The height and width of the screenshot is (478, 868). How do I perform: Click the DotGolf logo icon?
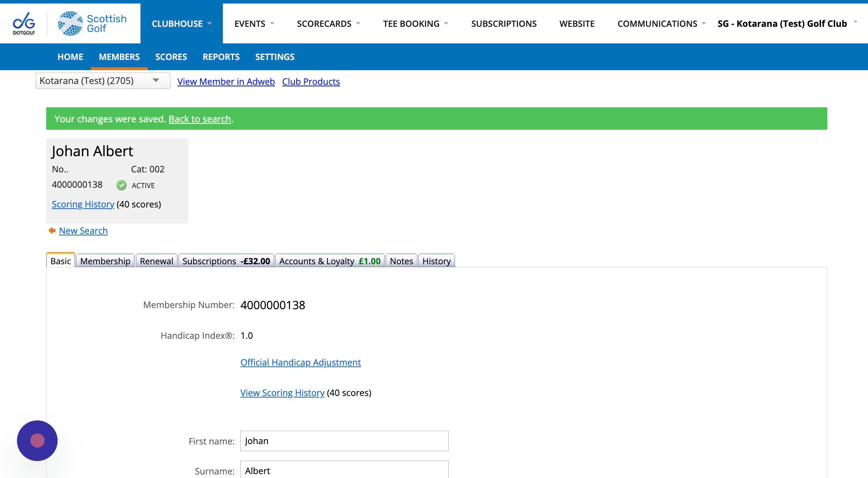pyautogui.click(x=24, y=23)
